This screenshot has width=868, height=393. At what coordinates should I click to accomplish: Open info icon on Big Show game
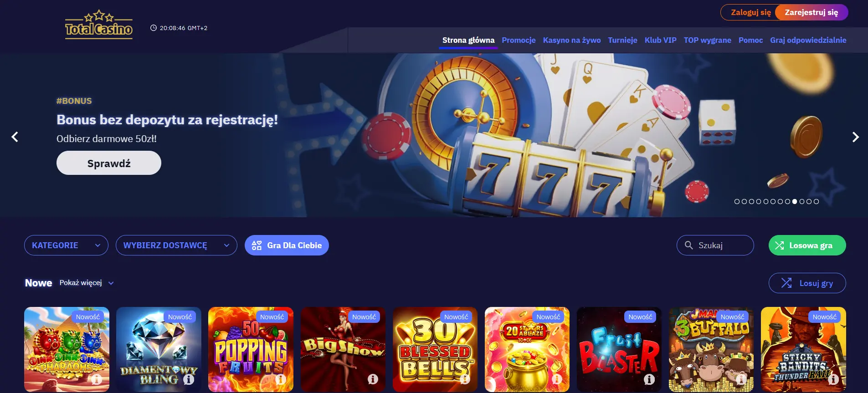click(373, 379)
